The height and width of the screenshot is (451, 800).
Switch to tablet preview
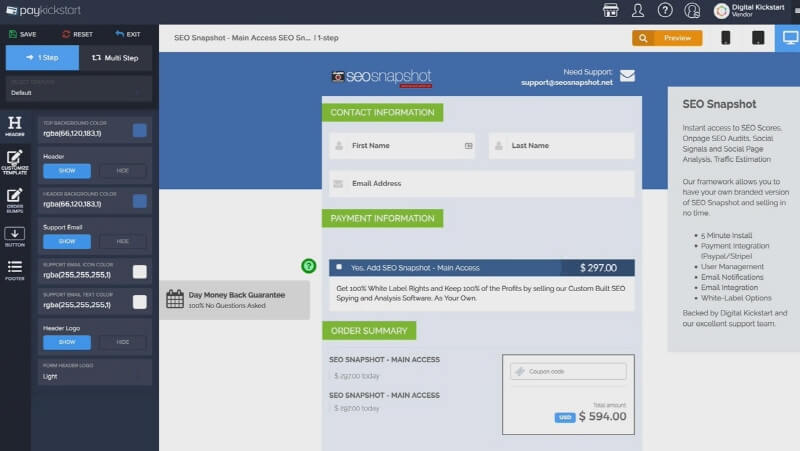758,38
